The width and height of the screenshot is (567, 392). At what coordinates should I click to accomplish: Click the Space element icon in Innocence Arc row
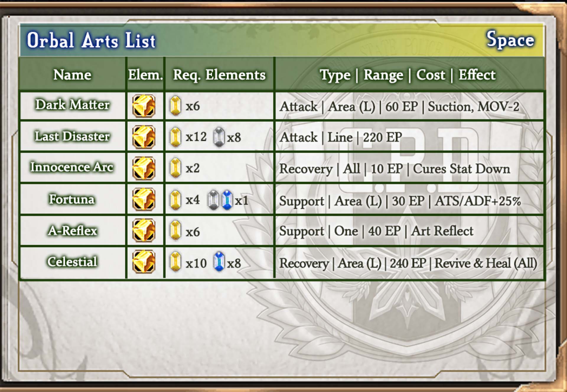(x=144, y=168)
